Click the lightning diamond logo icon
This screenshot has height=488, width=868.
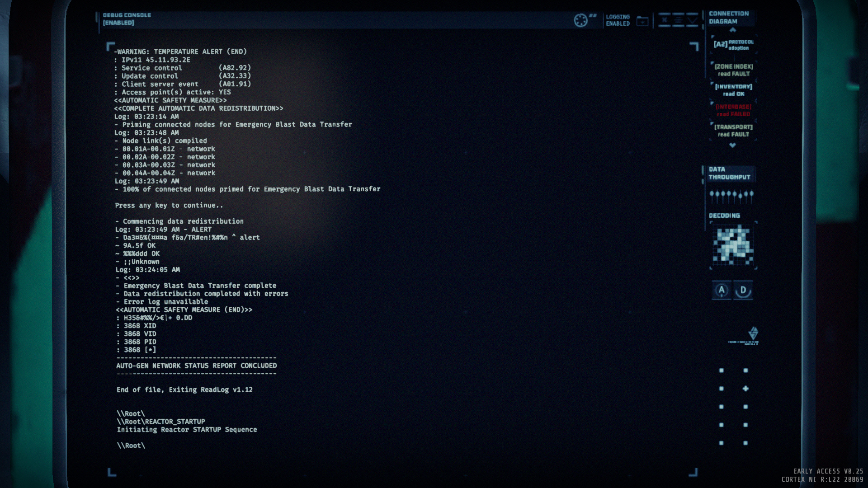pyautogui.click(x=753, y=333)
